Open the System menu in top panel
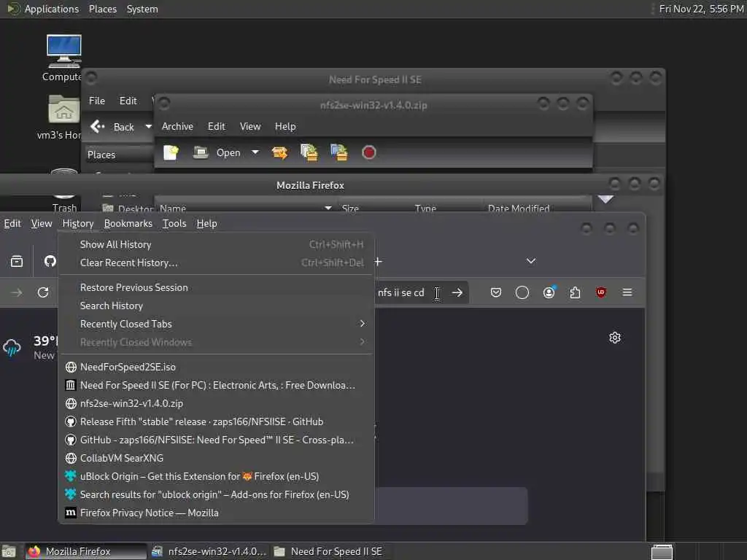 pos(142,9)
